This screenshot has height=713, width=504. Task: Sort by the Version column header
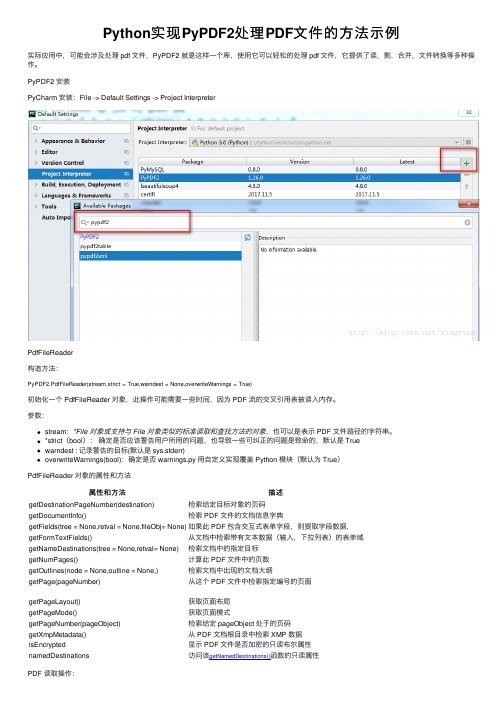tap(299, 162)
